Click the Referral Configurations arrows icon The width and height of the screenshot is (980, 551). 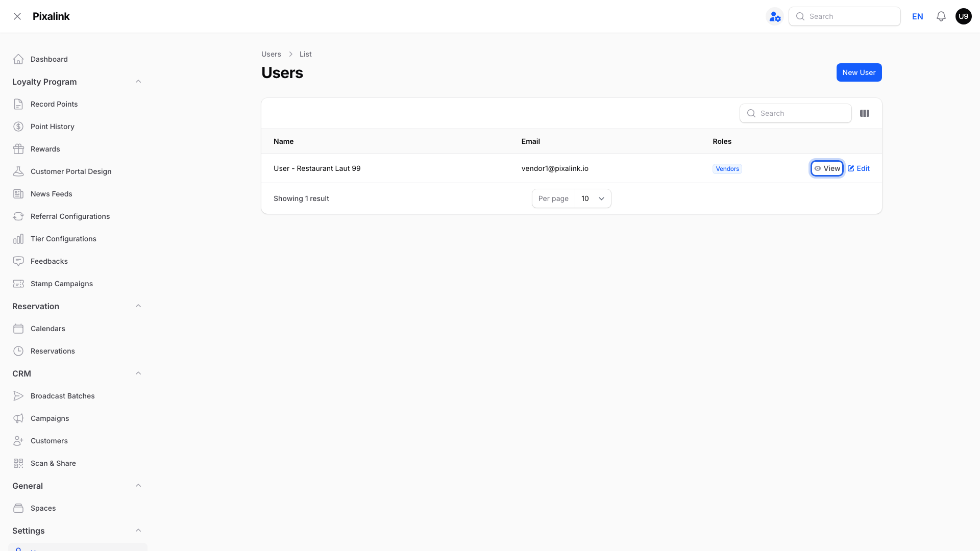coord(18,216)
